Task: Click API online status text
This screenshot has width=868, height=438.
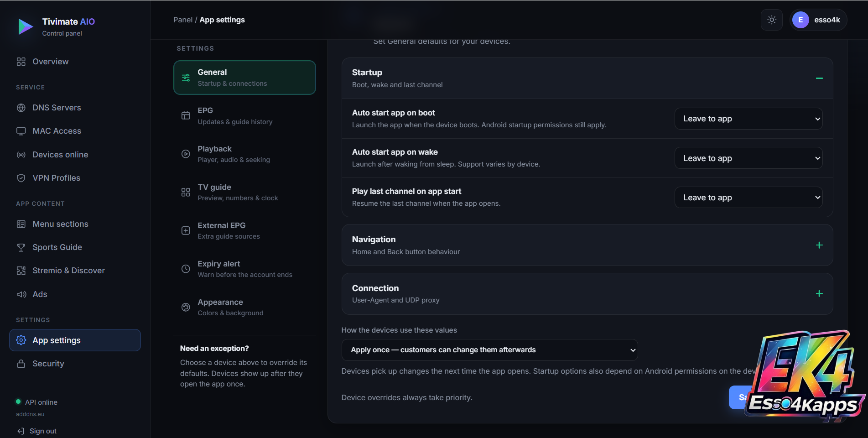Action: coord(41,402)
